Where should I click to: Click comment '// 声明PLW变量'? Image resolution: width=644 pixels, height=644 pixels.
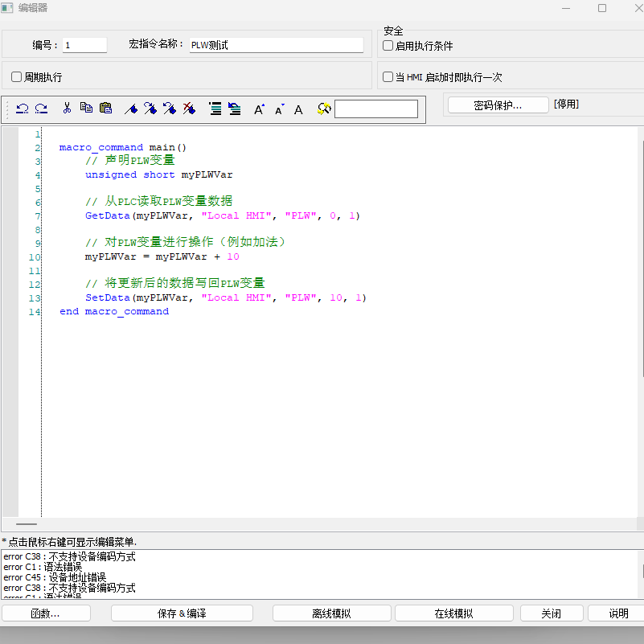pos(130,160)
